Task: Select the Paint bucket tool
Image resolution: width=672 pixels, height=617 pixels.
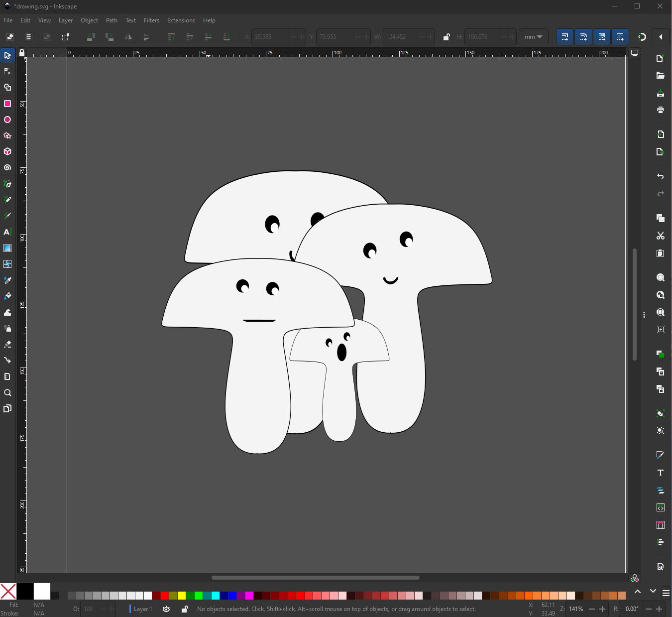Action: 7,296
